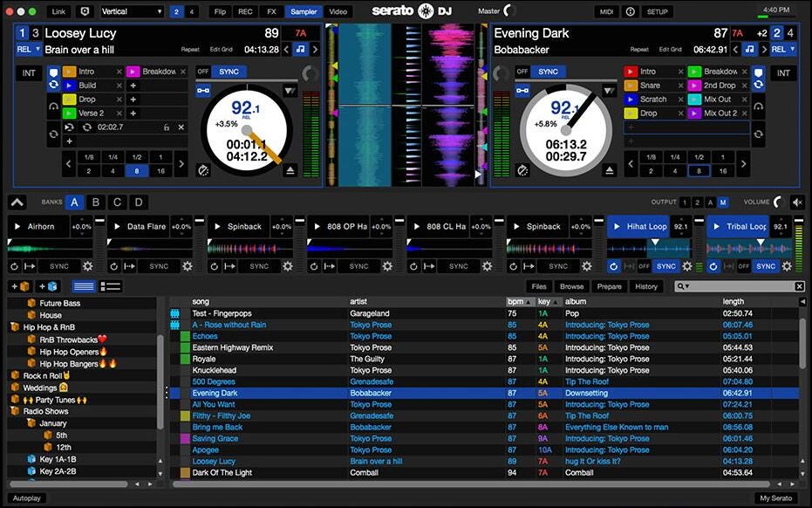Click previous loop sizes arrow on right deck
The height and width of the screenshot is (508, 812).
click(x=631, y=164)
